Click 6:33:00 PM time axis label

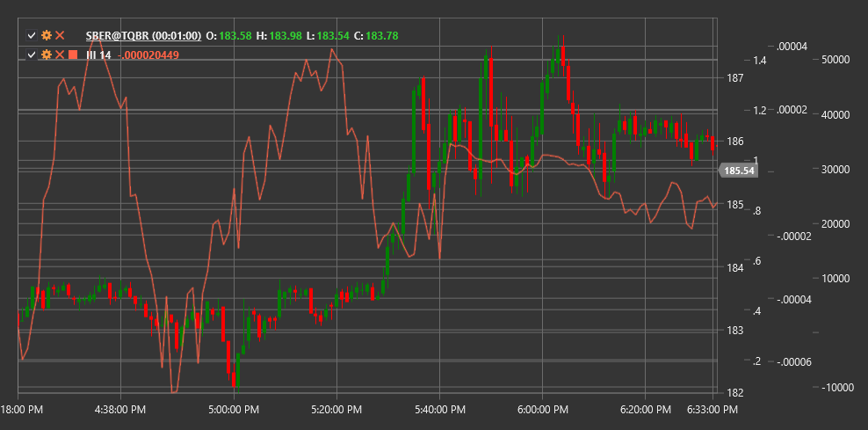[x=712, y=410]
